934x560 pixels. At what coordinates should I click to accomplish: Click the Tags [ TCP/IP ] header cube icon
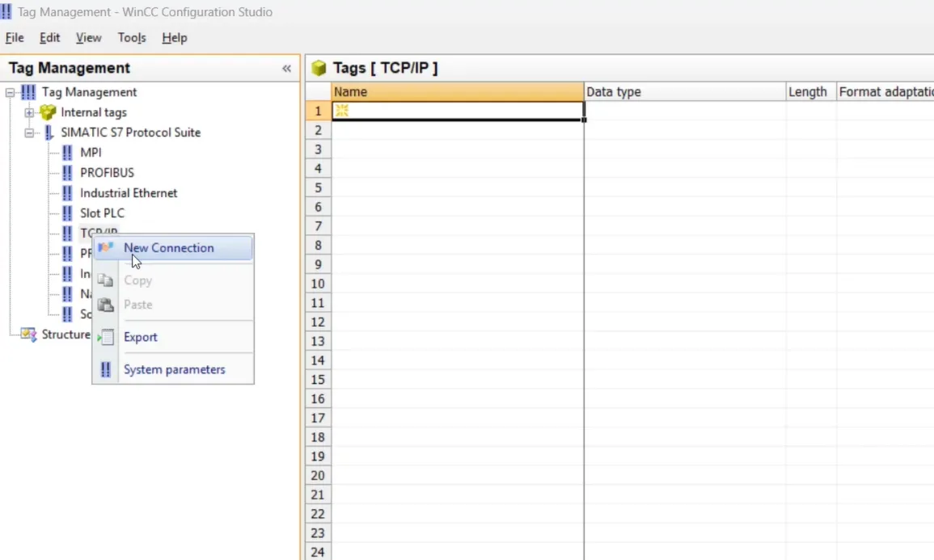319,69
